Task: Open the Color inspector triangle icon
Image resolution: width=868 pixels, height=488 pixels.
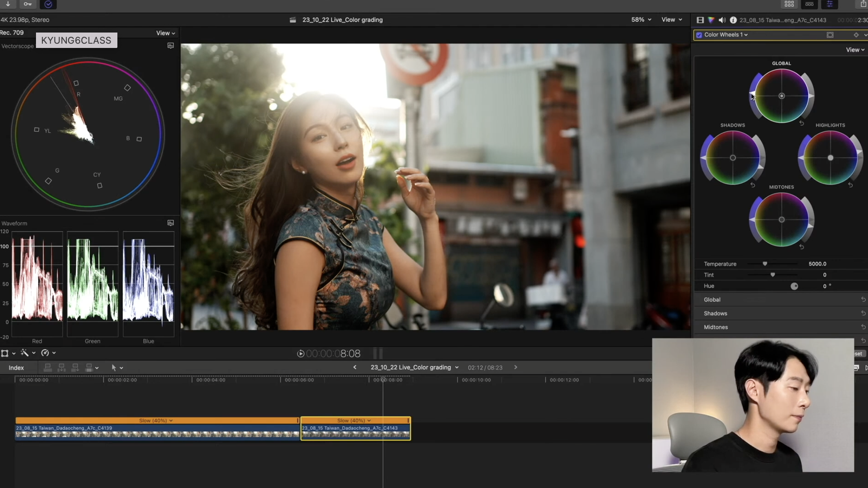Action: pyautogui.click(x=711, y=20)
